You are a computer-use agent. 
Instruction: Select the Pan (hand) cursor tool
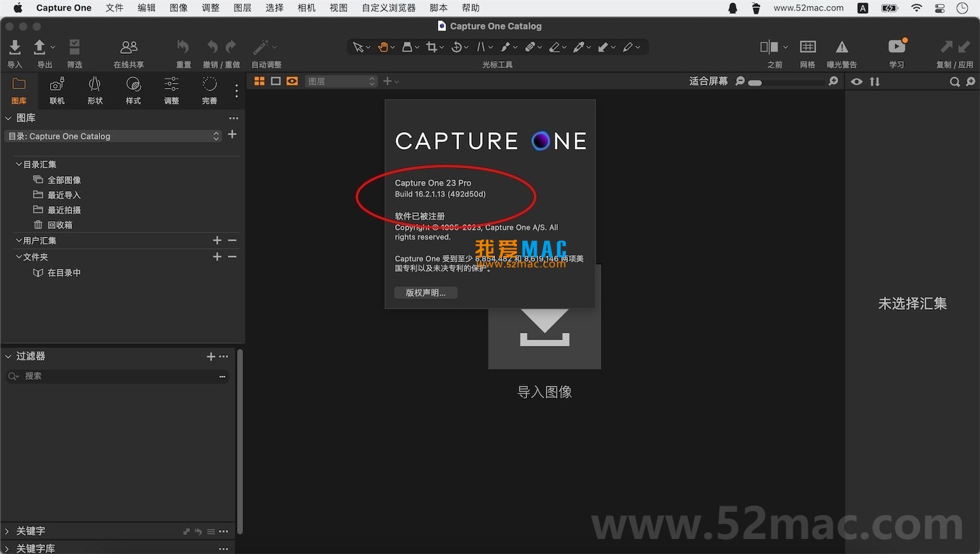pyautogui.click(x=383, y=47)
